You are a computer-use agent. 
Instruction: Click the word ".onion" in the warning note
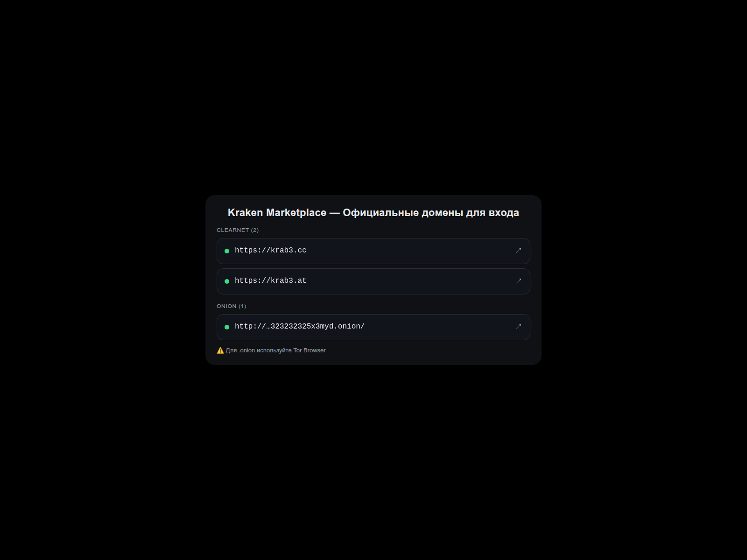point(247,350)
